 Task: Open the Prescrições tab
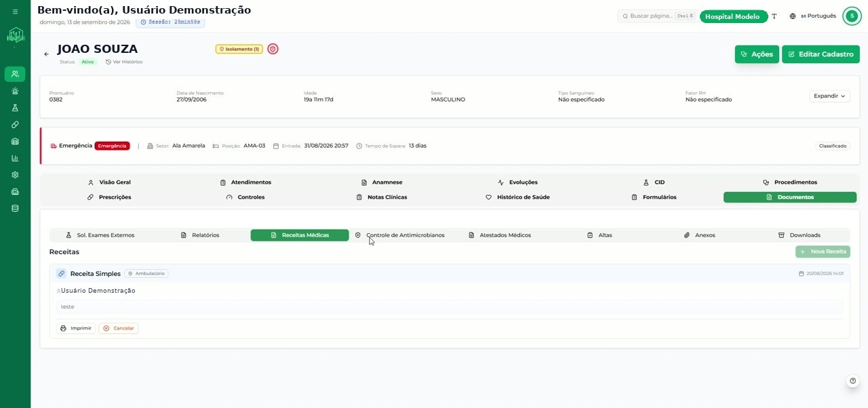(109, 197)
